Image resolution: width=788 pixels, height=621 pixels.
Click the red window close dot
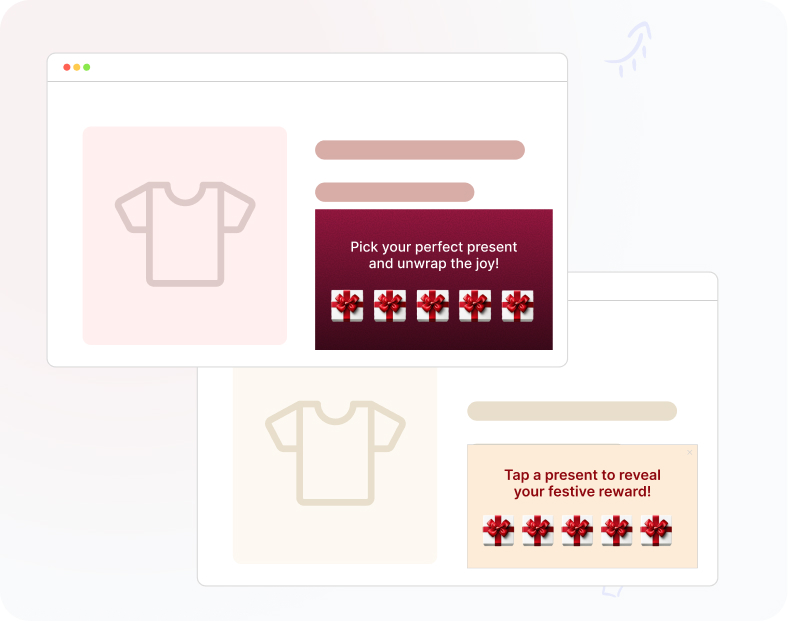point(66,67)
